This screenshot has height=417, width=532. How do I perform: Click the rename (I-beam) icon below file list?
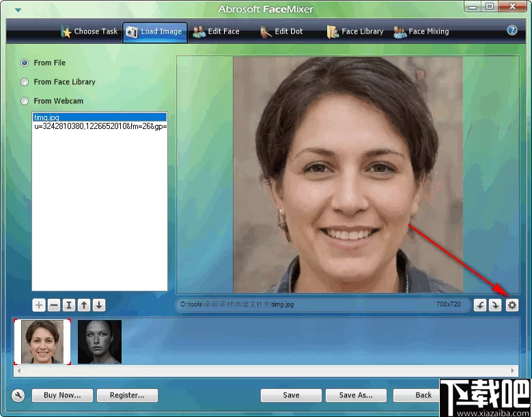coord(69,305)
